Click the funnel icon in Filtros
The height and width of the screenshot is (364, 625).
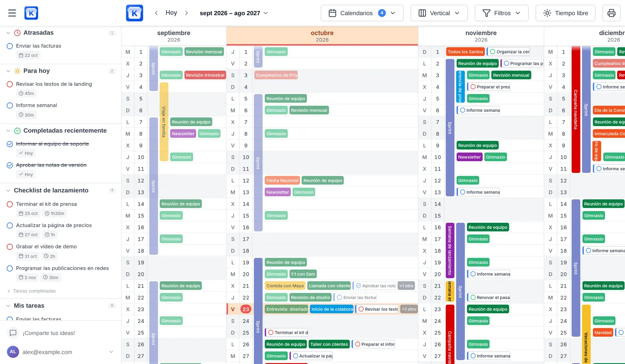click(x=486, y=13)
